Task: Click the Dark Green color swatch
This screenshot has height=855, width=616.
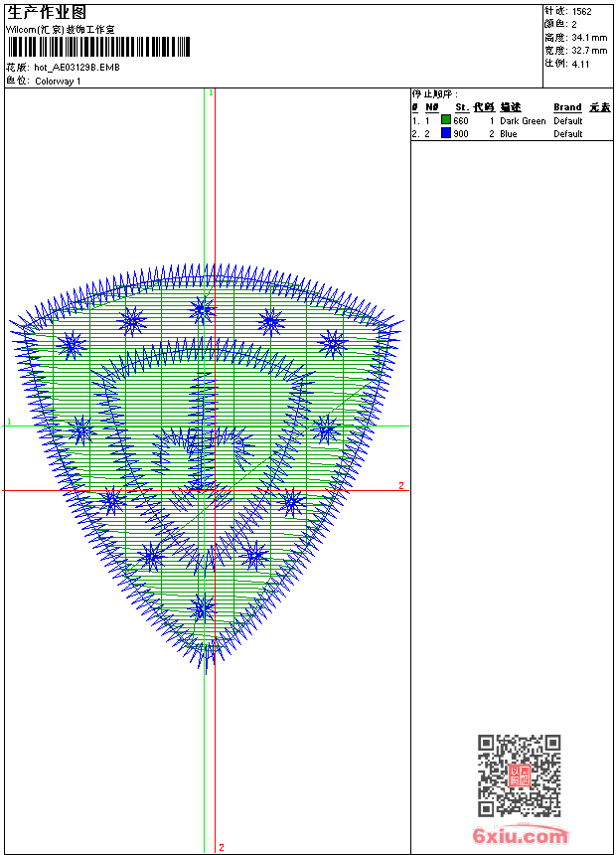Action: pos(446,120)
